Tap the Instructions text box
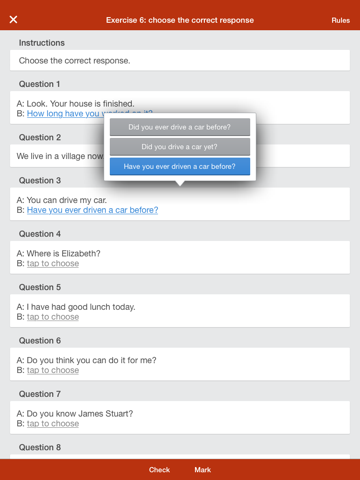The height and width of the screenshot is (480, 360). (x=180, y=60)
